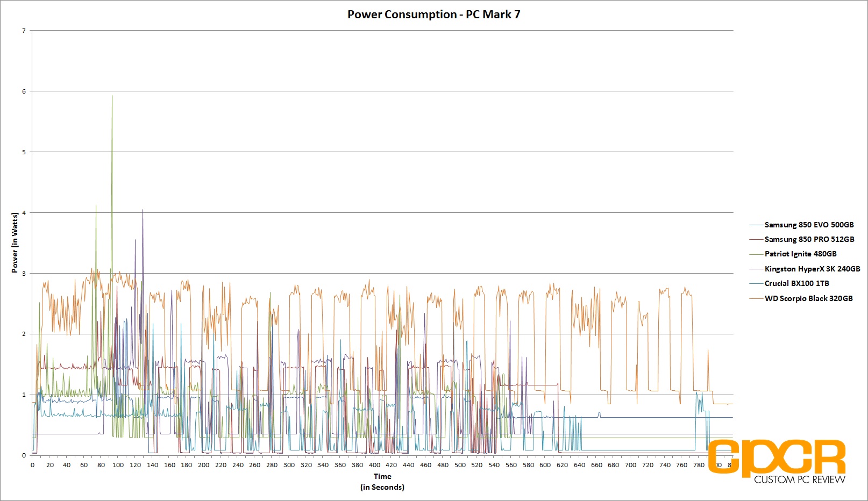The image size is (868, 501).
Task: Click y-axis label 6
Action: click(24, 91)
